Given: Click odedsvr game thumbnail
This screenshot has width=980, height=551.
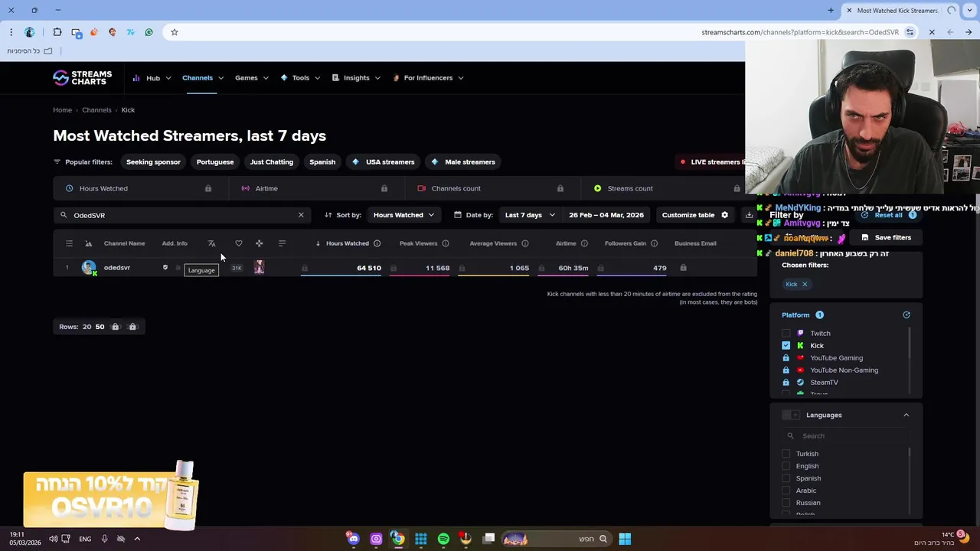Looking at the screenshot, I should coord(259,267).
